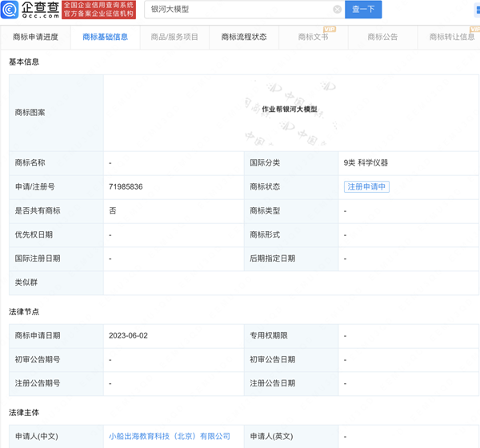Switch to the 商标公告 tab
The image size is (480, 448).
click(382, 37)
